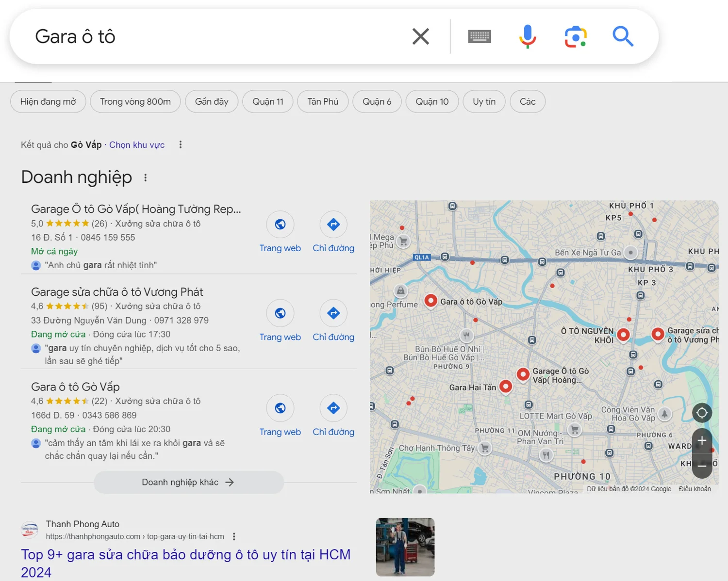Image resolution: width=728 pixels, height=581 pixels.
Task: Select the Các filter chip
Action: [528, 101]
